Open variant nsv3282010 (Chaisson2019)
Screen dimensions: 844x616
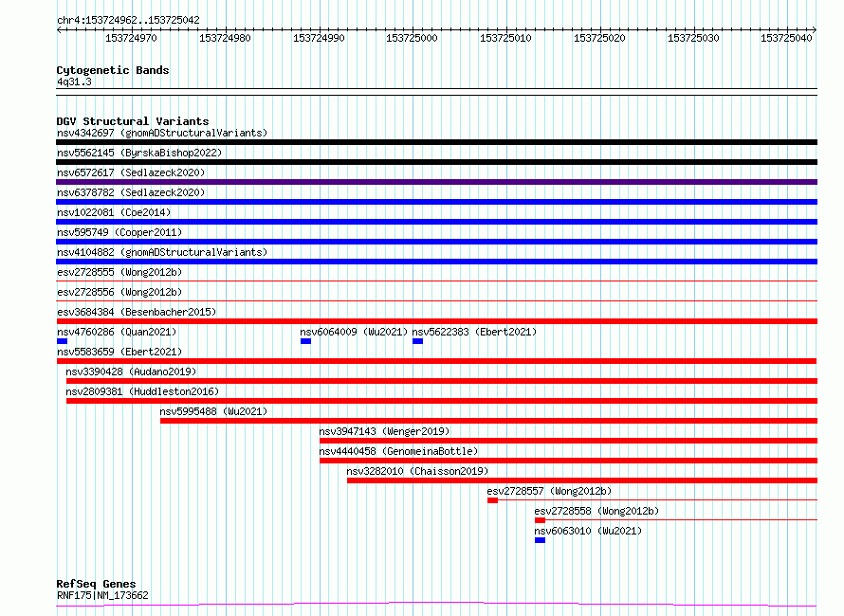pos(417,471)
